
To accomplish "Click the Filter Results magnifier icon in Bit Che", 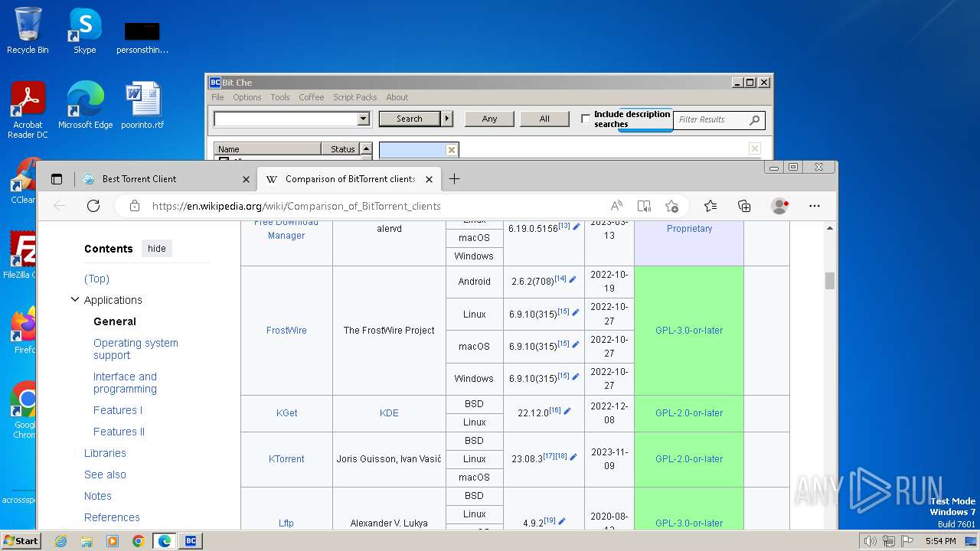I will click(x=754, y=119).
